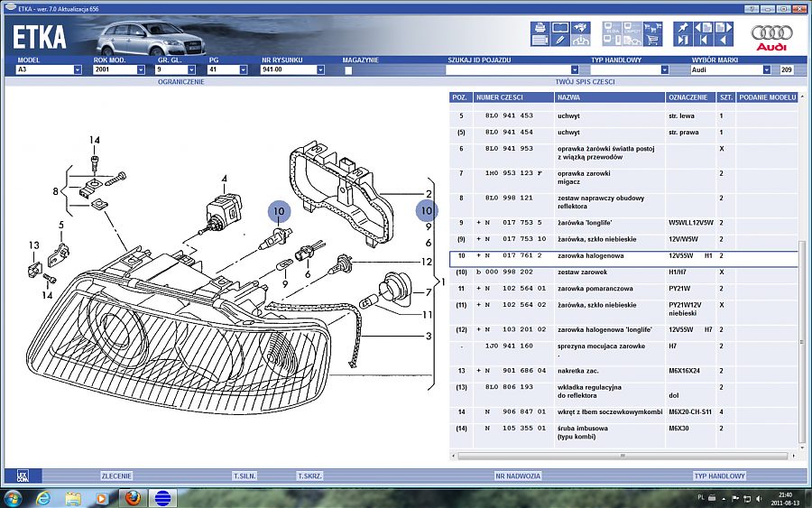Click the T.SILN. button in the bottom bar
The image size is (812, 508).
tap(245, 476)
